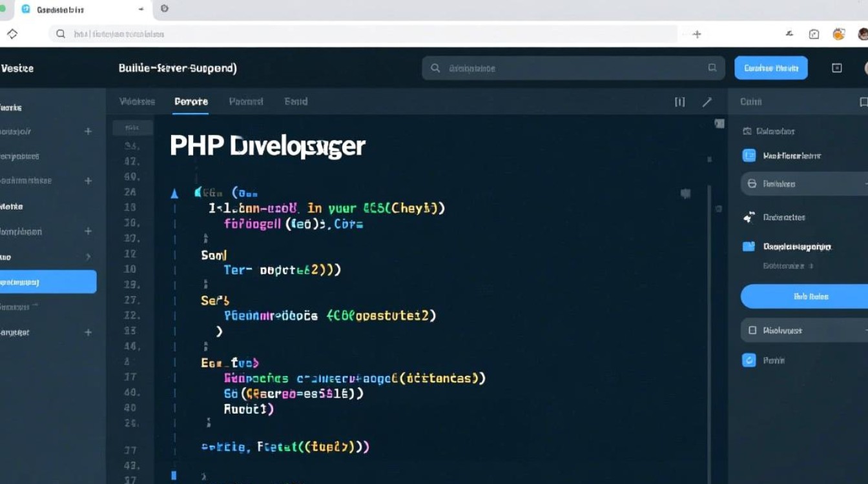Expand the first sidebar item using its plus icon

click(x=88, y=132)
